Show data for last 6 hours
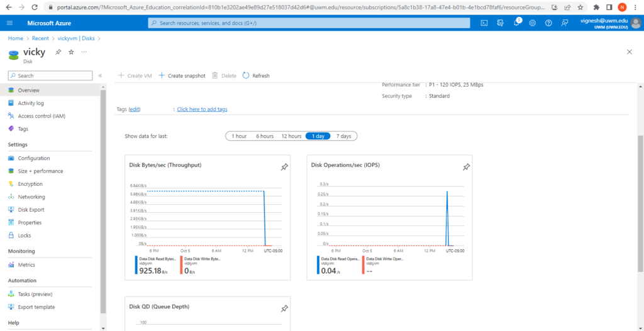644x331 pixels. tap(265, 136)
